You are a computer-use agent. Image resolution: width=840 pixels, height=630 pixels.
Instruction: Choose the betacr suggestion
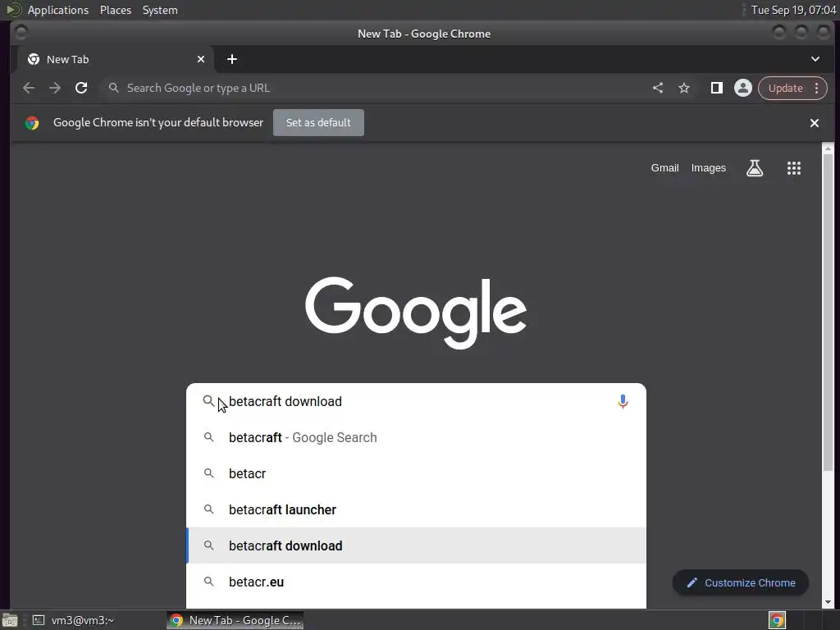point(416,473)
